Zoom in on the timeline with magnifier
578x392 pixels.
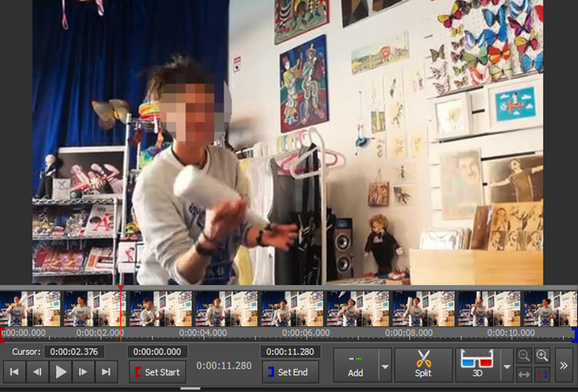click(x=543, y=356)
